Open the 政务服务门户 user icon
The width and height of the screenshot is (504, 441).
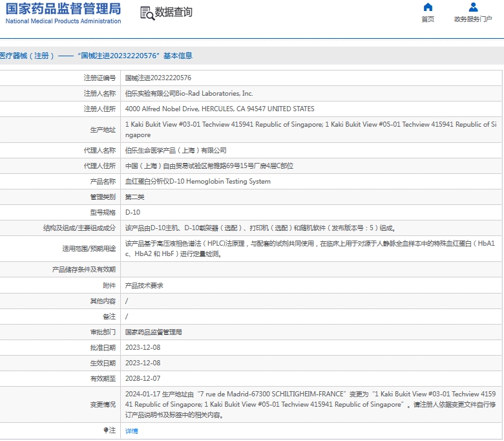[x=473, y=7]
